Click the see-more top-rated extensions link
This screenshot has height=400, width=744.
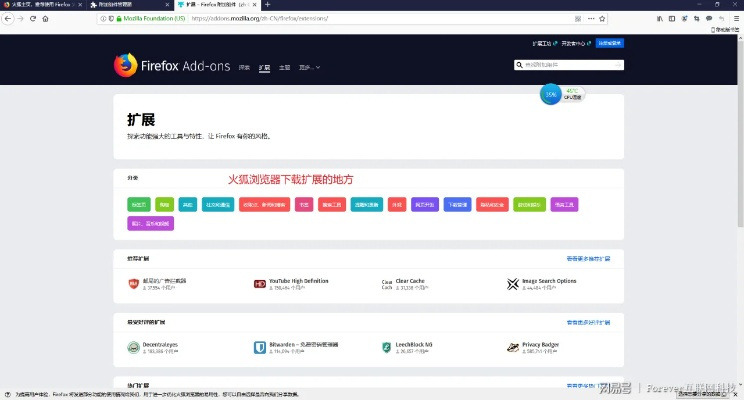click(588, 322)
